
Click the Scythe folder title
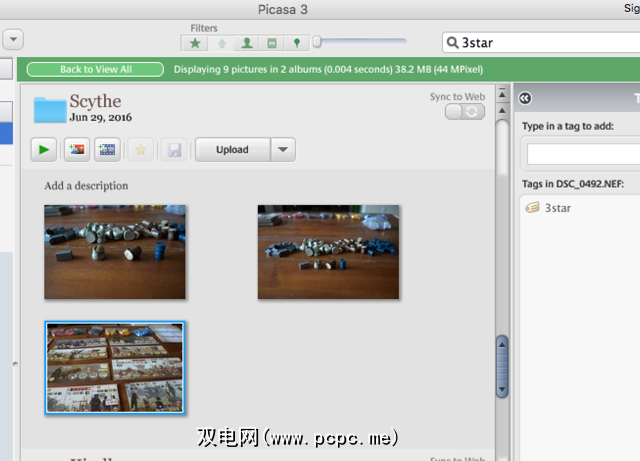pyautogui.click(x=95, y=101)
